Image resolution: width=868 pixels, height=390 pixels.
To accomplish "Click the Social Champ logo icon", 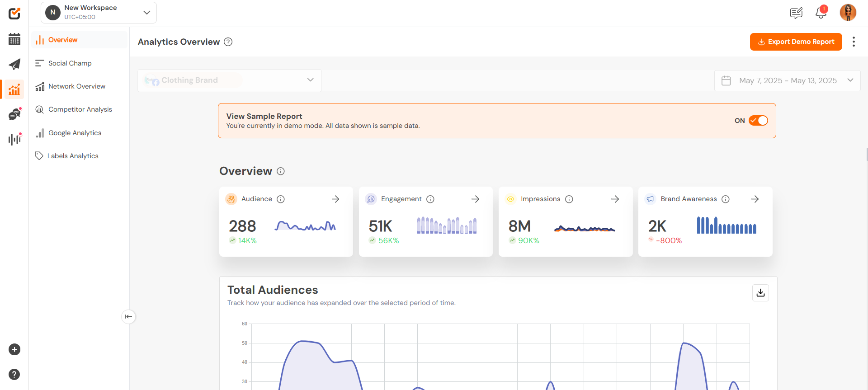I will [x=14, y=14].
